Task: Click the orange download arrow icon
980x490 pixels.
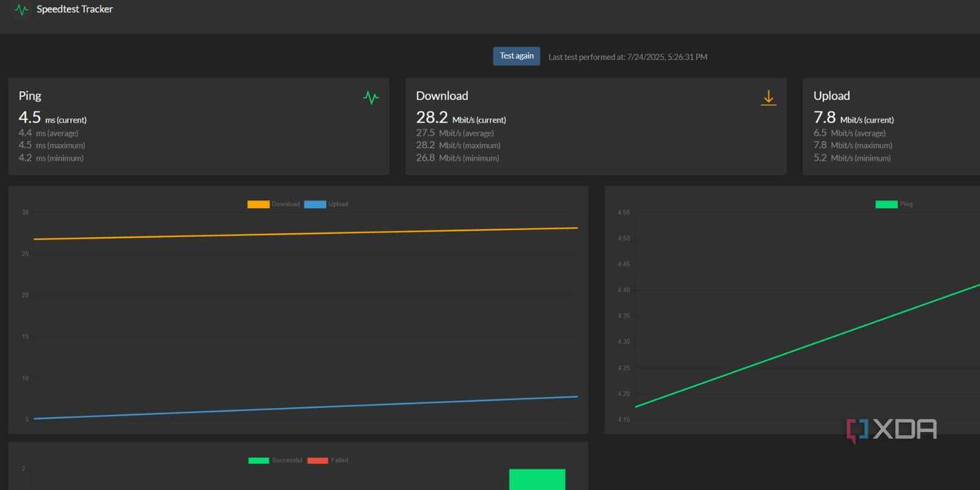Action: [768, 98]
